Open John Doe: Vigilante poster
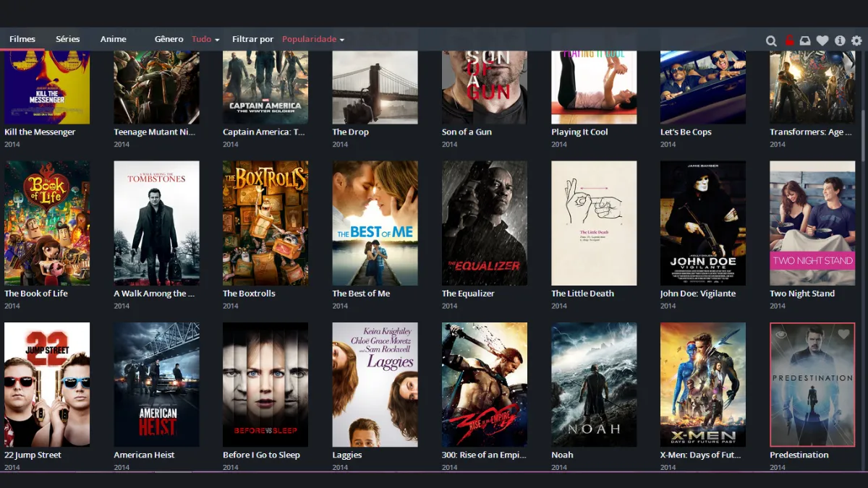Screen dimensions: 868x488 [x=703, y=223]
